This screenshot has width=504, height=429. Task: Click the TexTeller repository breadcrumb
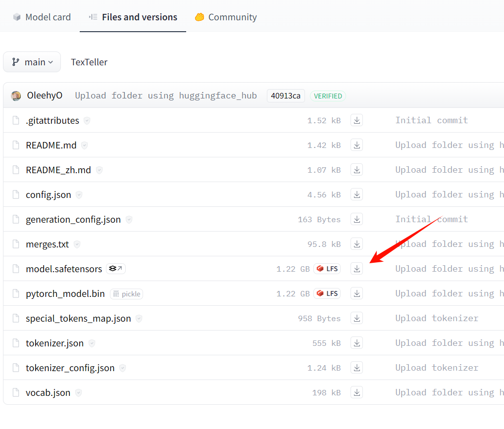(89, 62)
